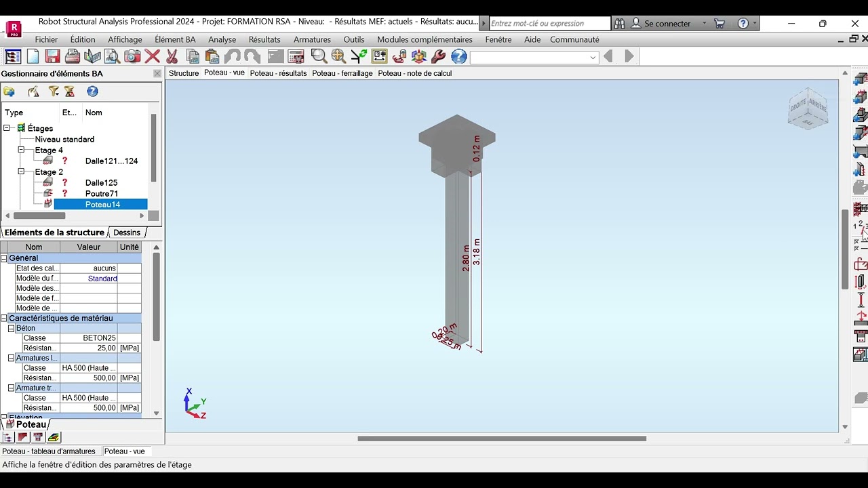
Task: Open help icon in the BA manager panel
Action: pyautogui.click(x=92, y=91)
